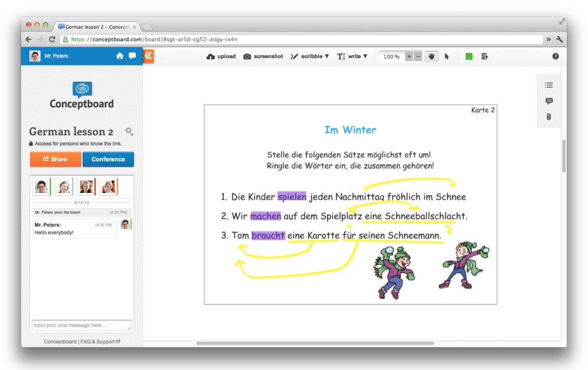The height and width of the screenshot is (370, 588).
Task: Click the upload cloud icon
Action: 210,57
